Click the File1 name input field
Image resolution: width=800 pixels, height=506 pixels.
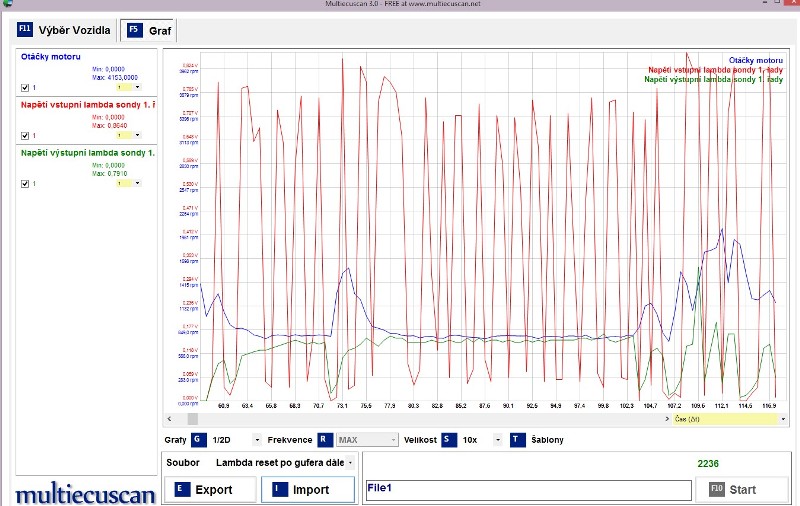coord(527,490)
